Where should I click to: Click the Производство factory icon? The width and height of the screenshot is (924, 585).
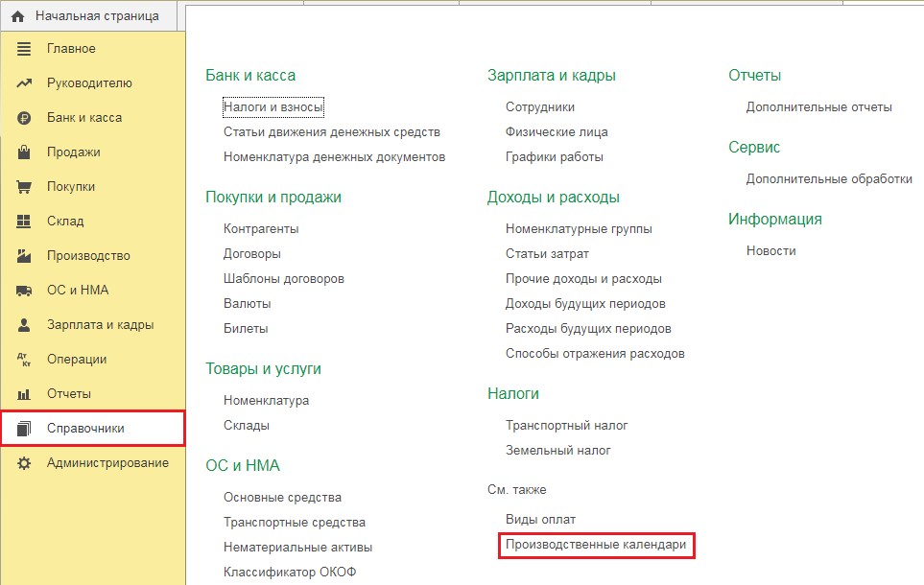click(x=25, y=256)
